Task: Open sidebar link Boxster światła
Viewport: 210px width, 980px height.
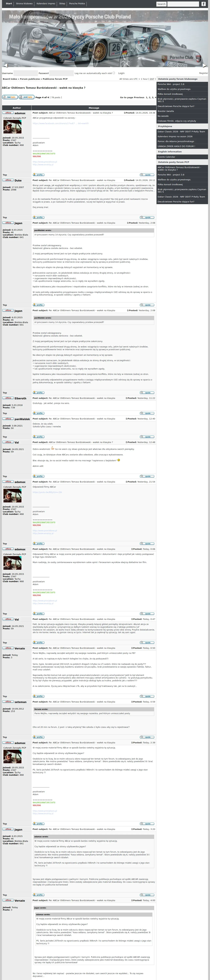Action: (x=183, y=111)
